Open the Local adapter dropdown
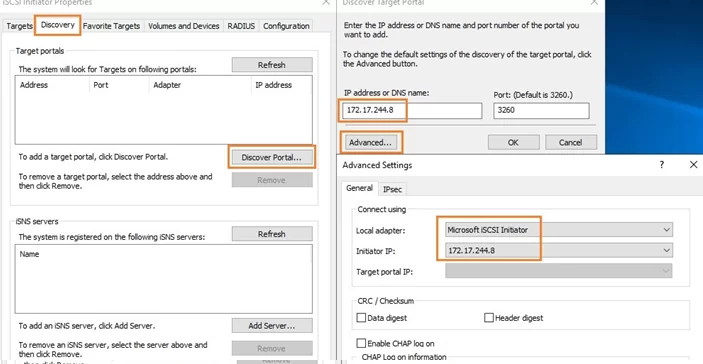The image size is (703, 364). (559, 230)
